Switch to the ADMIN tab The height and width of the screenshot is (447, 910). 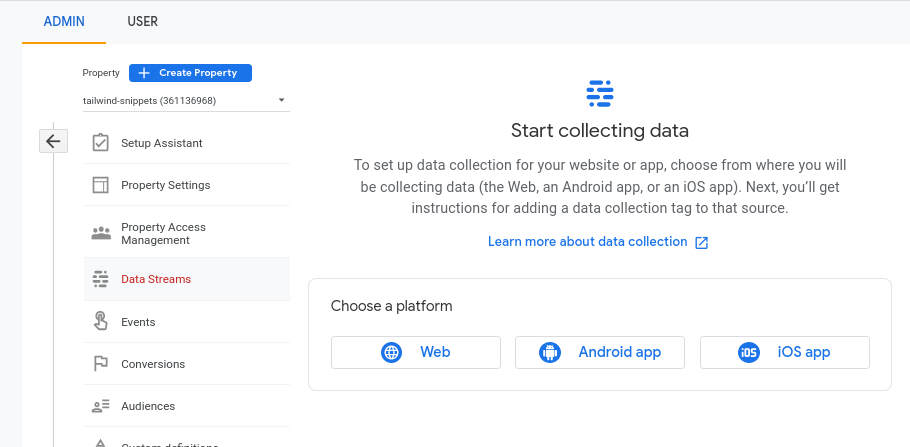coord(64,21)
